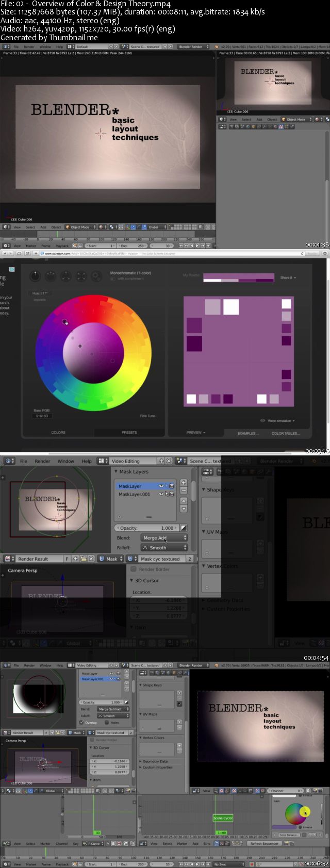The width and height of the screenshot is (330, 868).
Task: Open Merge Subtract blend dropdown in 00:06:32 frame
Action: pos(113,709)
